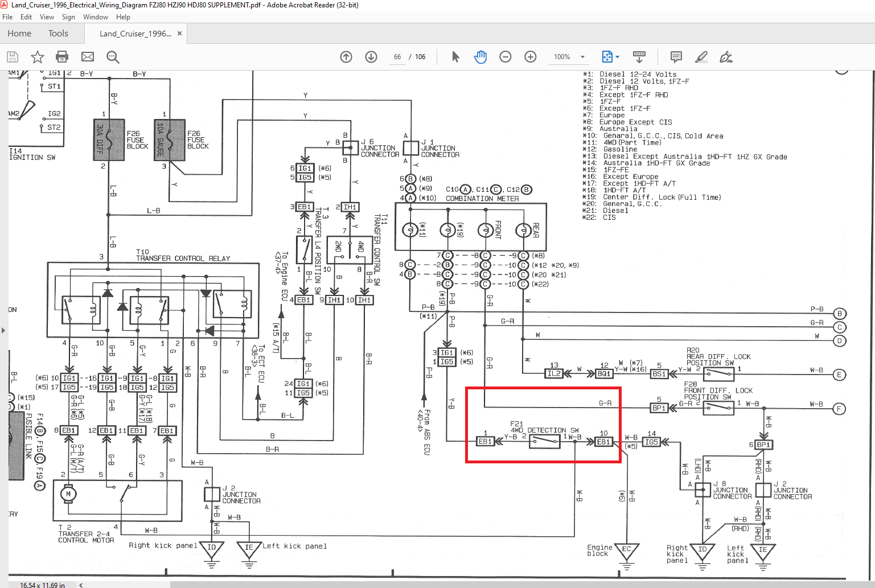Open the Window menu
The height and width of the screenshot is (588, 875).
click(96, 17)
